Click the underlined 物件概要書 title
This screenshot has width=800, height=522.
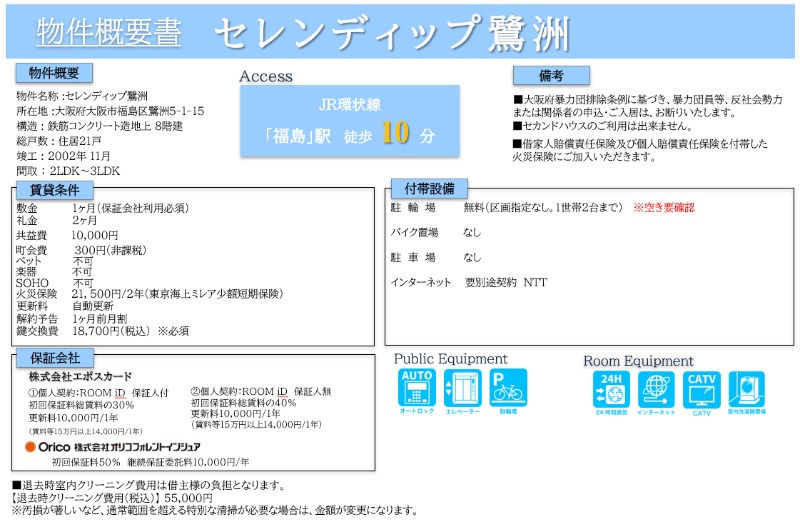pos(109,33)
